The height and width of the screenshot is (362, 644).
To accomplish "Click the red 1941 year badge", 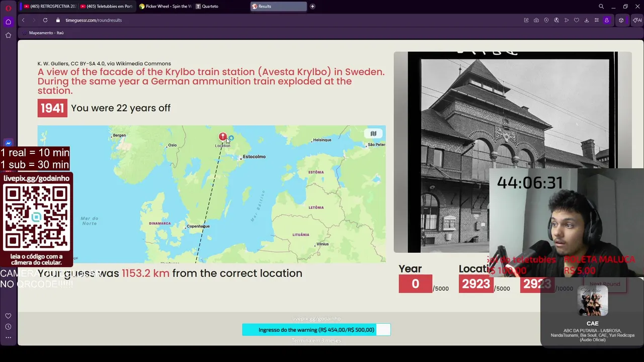I will [52, 108].
